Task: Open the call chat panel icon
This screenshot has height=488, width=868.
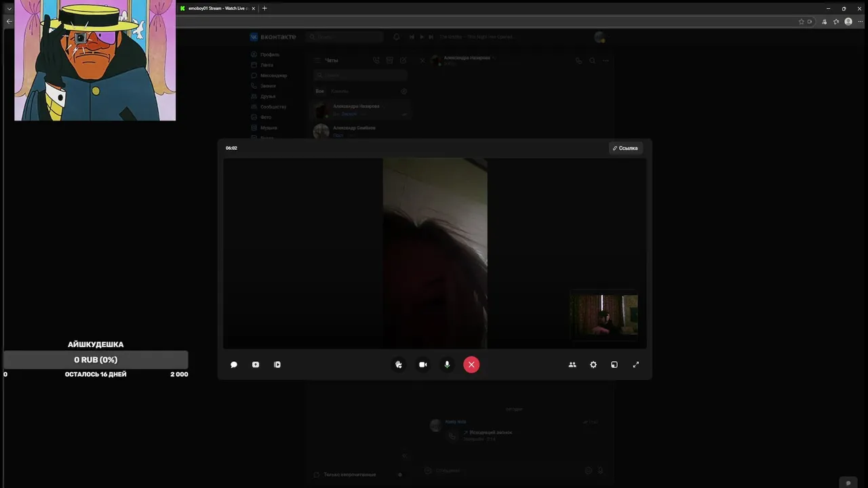Action: (x=234, y=365)
